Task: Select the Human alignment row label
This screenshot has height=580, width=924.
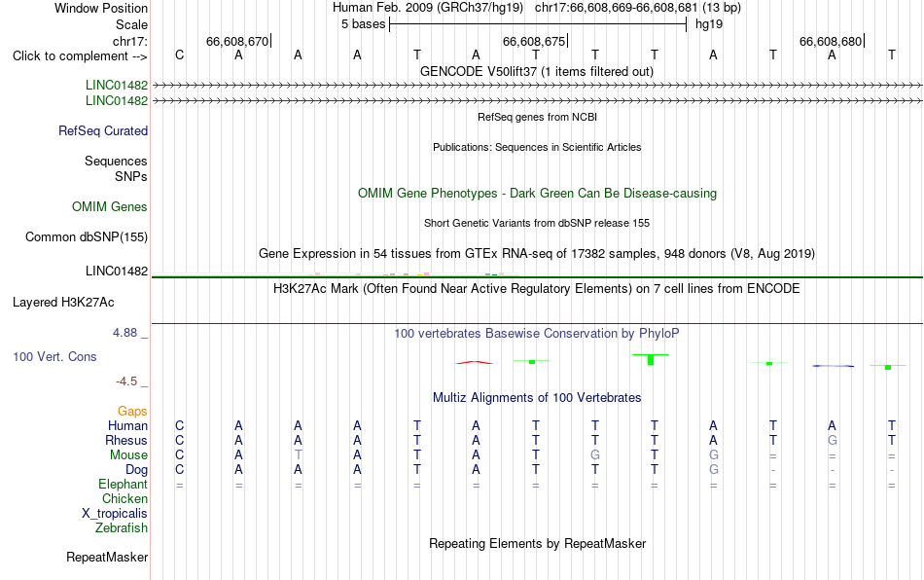Action: (127, 425)
